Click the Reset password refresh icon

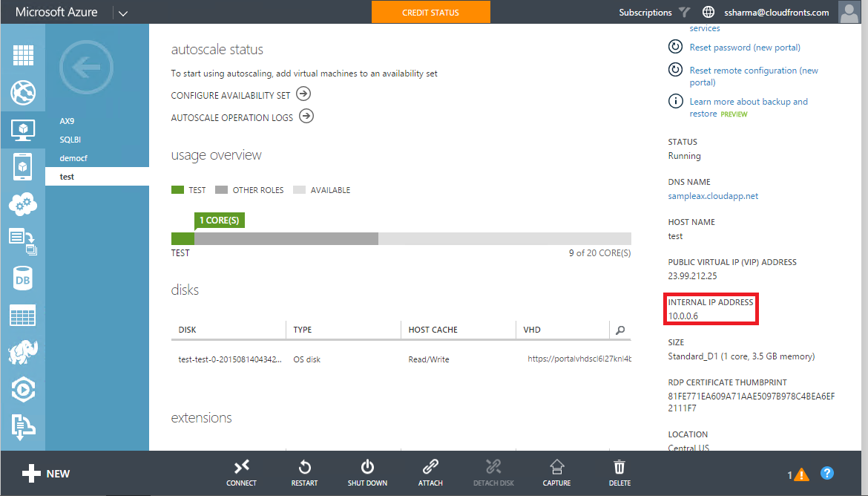675,47
